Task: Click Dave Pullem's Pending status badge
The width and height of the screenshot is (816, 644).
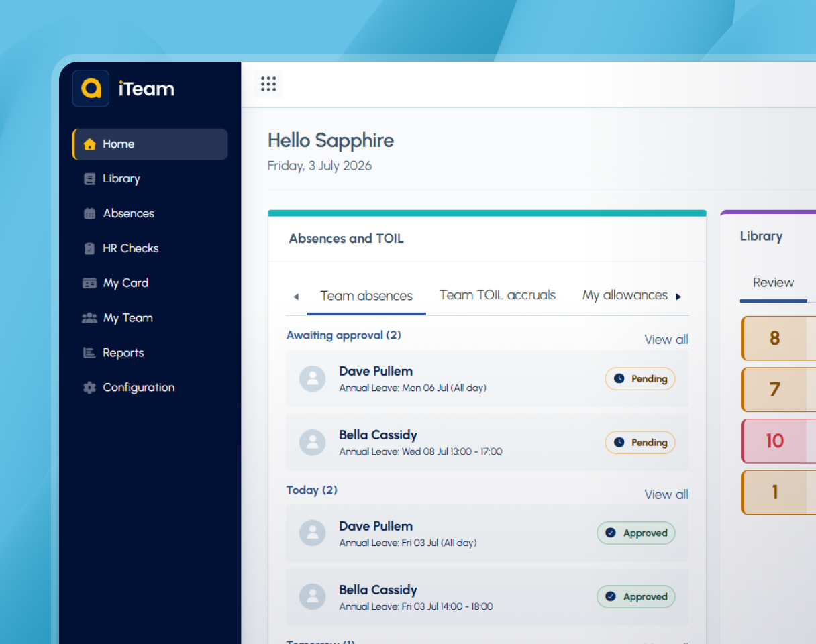Action: pyautogui.click(x=640, y=379)
